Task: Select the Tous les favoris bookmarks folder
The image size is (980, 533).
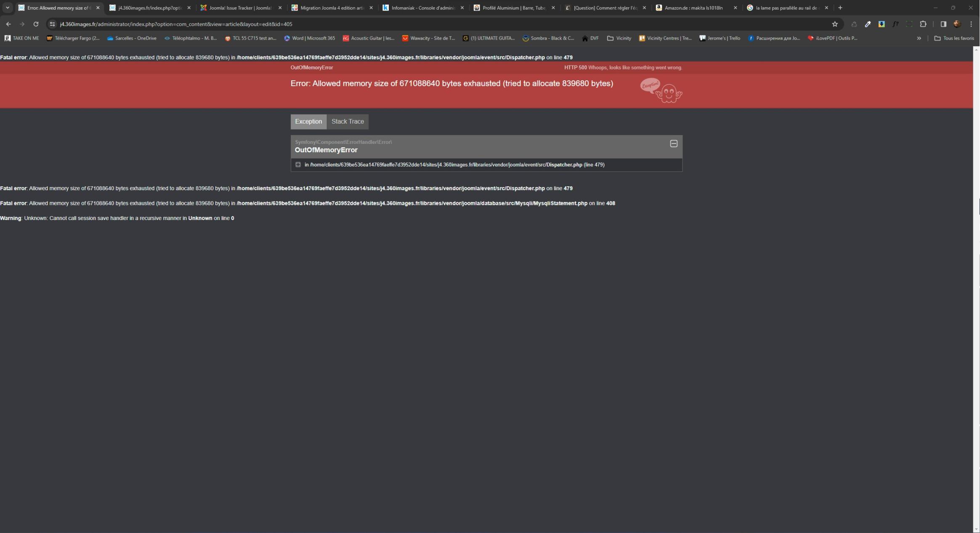Action: (953, 38)
